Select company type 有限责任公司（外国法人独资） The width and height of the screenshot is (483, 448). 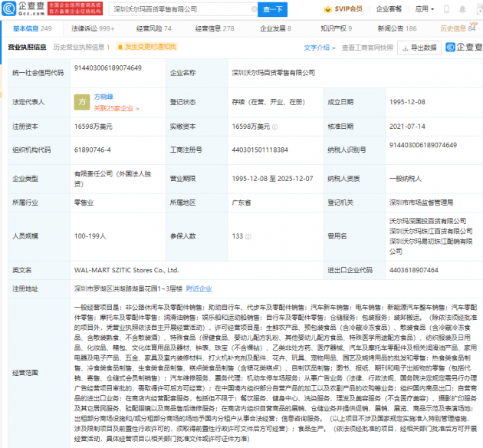(x=113, y=179)
